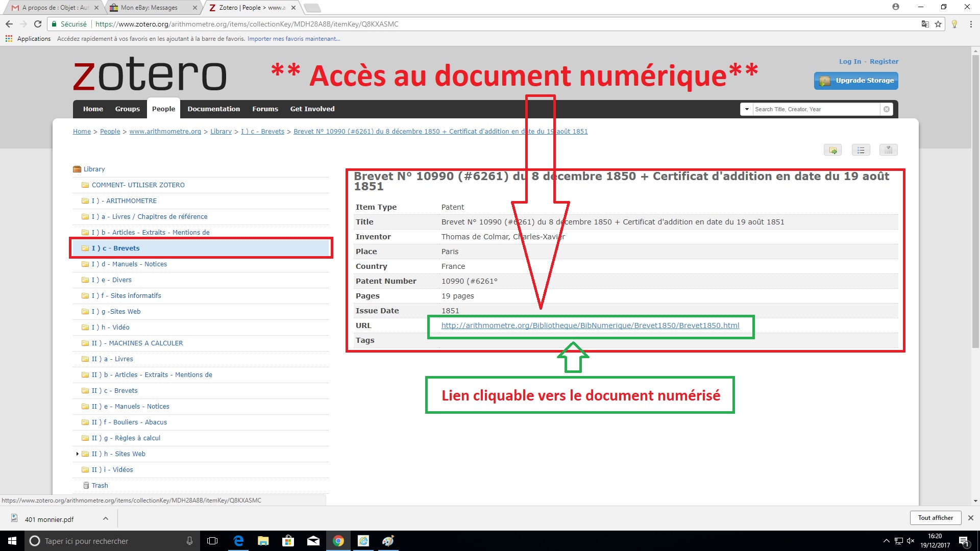Open I ) h - Vidéo collection
Viewport: 980px width, 551px height.
click(x=110, y=327)
